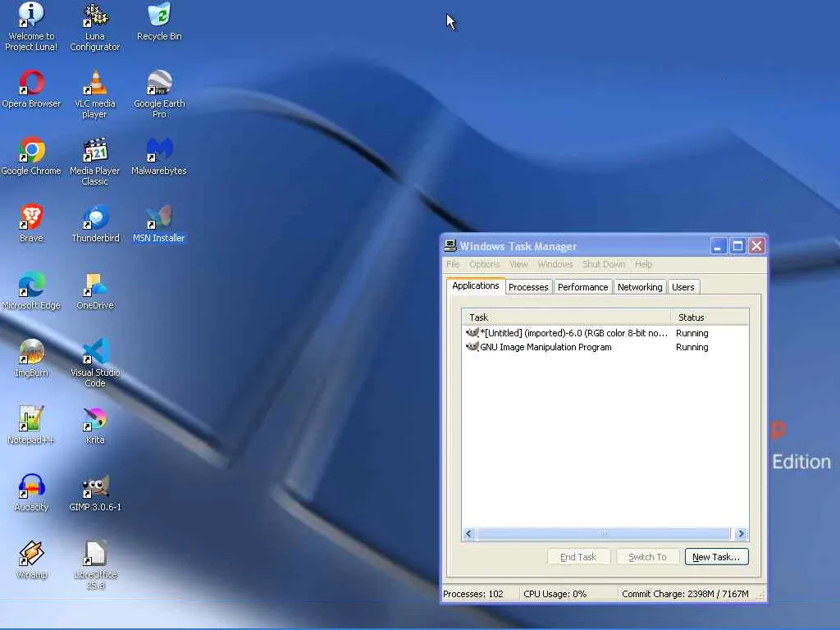The height and width of the screenshot is (630, 840).
Task: Open the Shut Down menu
Action: pyautogui.click(x=604, y=264)
